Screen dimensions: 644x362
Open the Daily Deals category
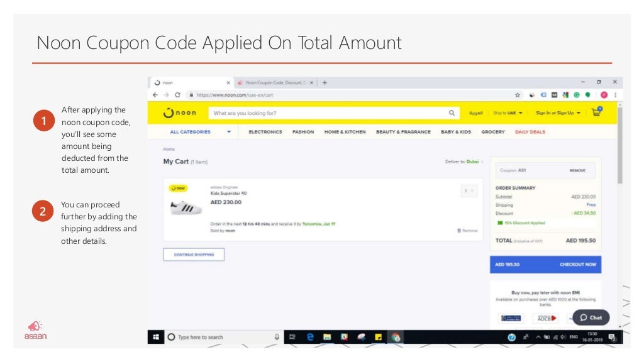(530, 132)
